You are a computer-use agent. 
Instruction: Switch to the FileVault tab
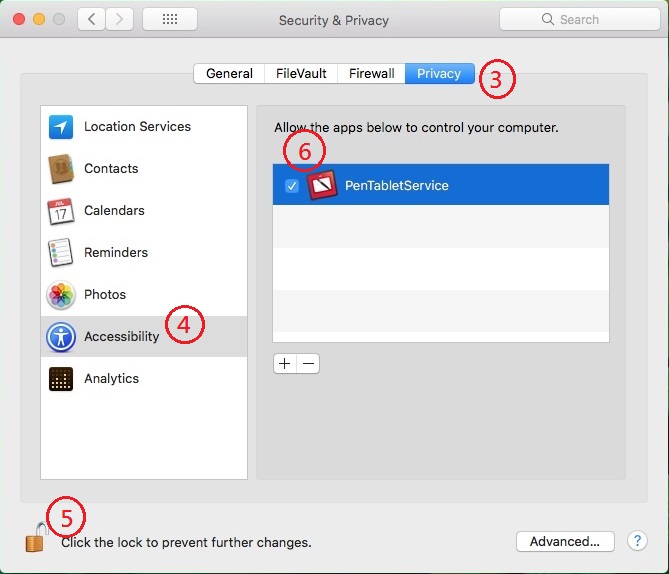[x=301, y=73]
